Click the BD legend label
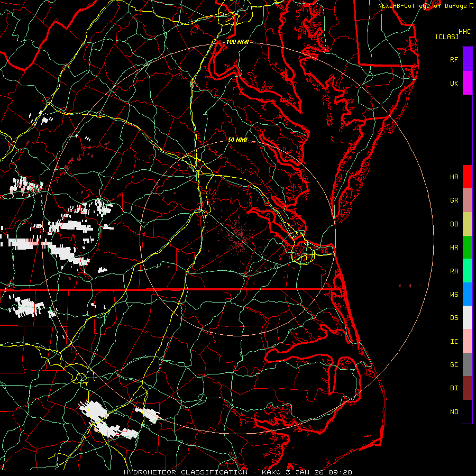Screen dimensions: 476x476 (x=454, y=224)
